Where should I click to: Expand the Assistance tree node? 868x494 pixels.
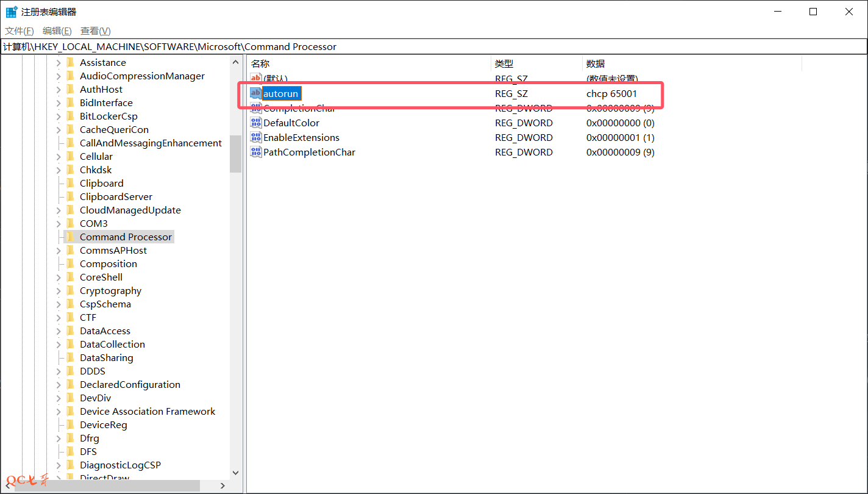pyautogui.click(x=59, y=63)
